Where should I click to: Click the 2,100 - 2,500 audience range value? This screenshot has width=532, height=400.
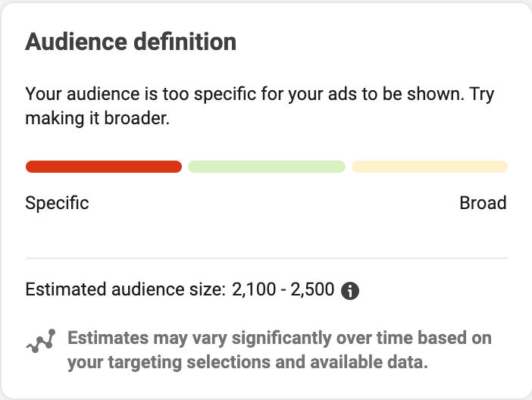click(283, 289)
